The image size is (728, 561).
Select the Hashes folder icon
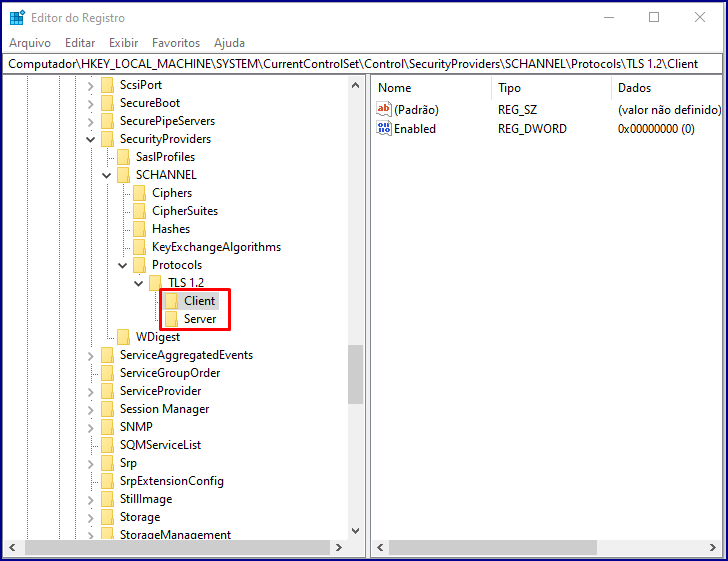coord(139,229)
